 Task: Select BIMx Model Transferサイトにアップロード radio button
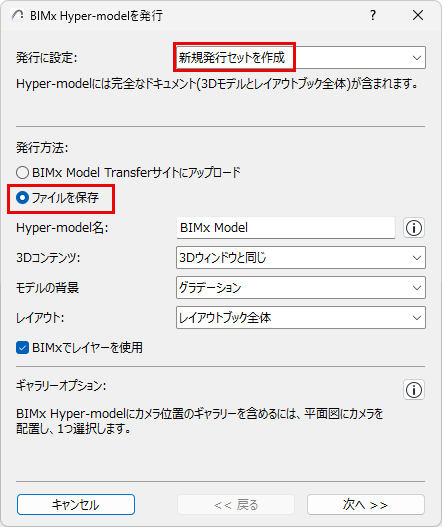23,173
